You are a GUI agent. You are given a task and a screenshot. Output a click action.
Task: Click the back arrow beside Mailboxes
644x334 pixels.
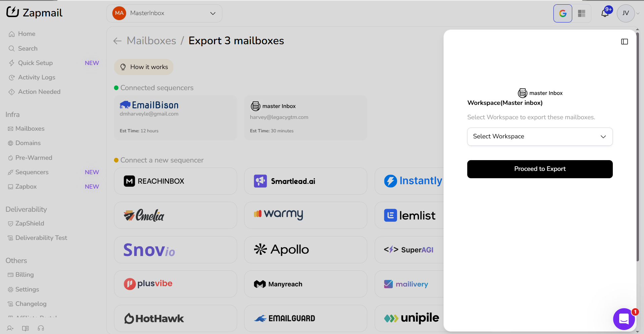coord(117,41)
